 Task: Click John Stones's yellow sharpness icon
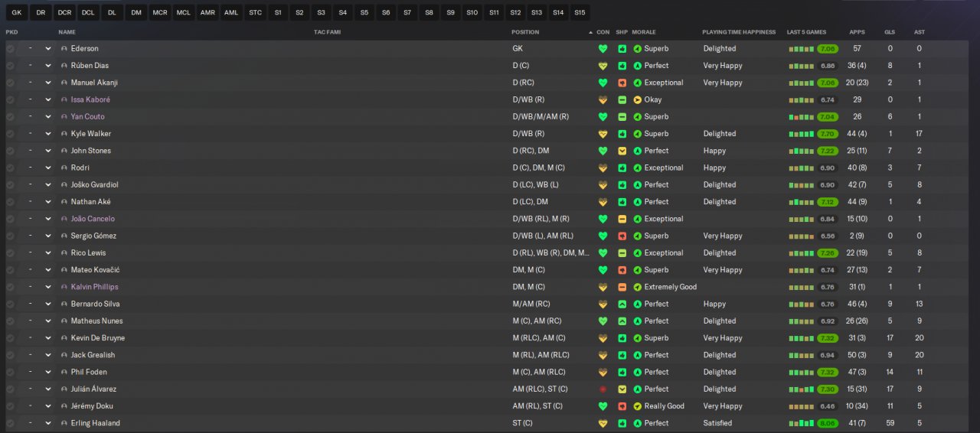click(622, 151)
